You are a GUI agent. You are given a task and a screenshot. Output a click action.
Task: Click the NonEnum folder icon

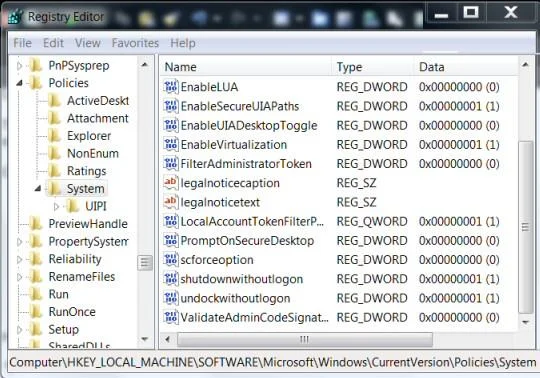(54, 153)
